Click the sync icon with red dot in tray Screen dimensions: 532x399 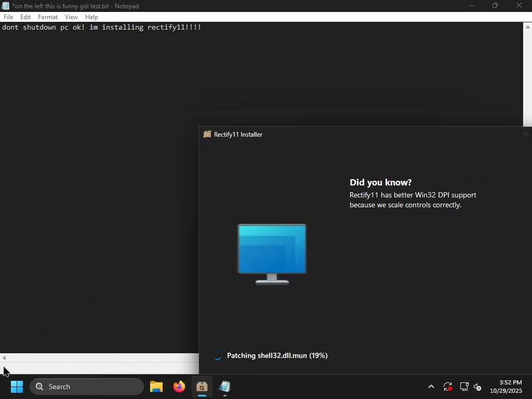click(x=447, y=387)
